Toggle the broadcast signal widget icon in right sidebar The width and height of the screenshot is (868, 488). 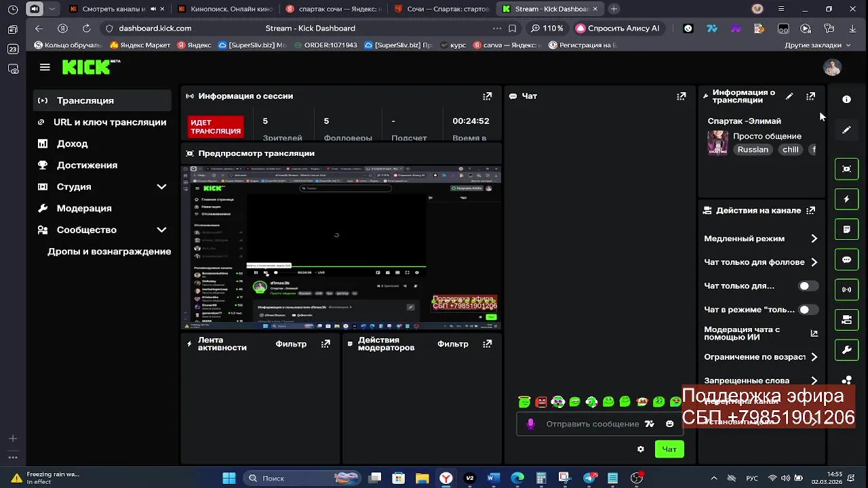click(846, 289)
